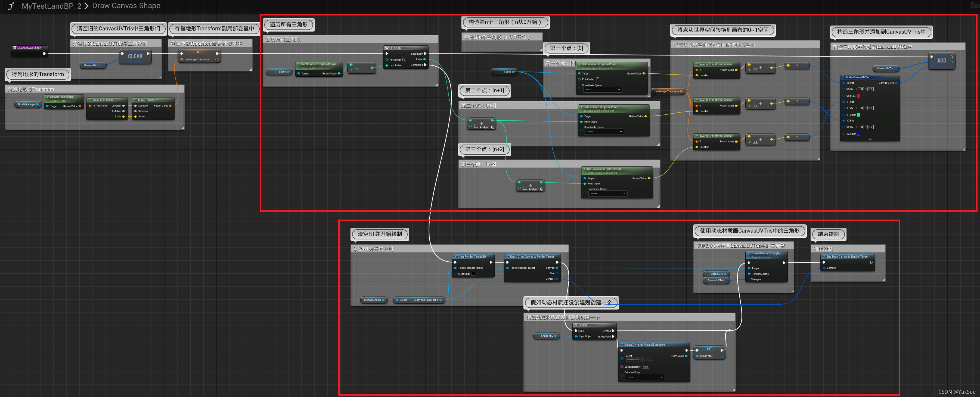Open the Creation Flags None dropdown
Viewport: 980px width, 397px height.
[645, 377]
